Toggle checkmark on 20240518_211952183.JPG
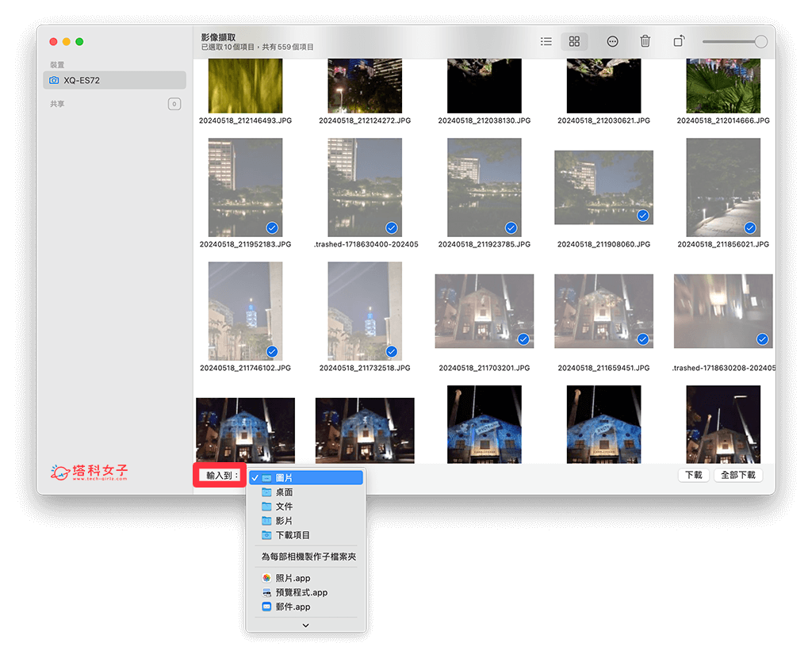The width and height of the screenshot is (812, 654). [x=272, y=228]
